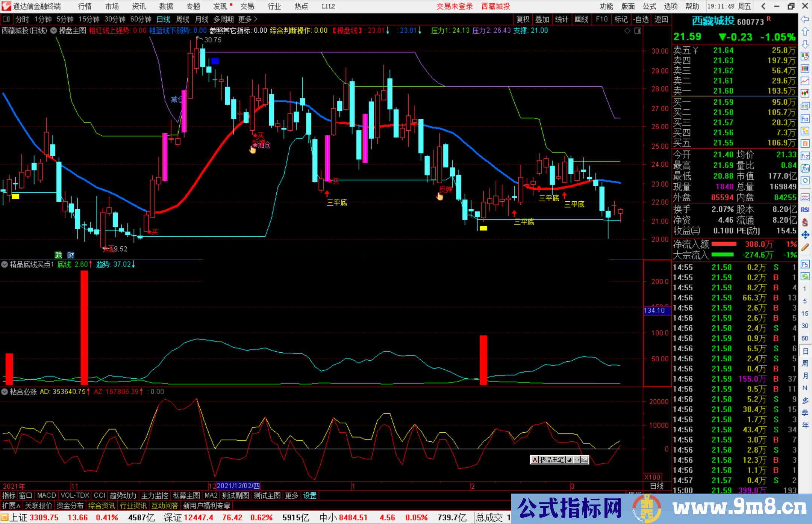This screenshot has height=524, width=812.
Task: Click the left arrow back icon in sidebar
Action: point(805,19)
